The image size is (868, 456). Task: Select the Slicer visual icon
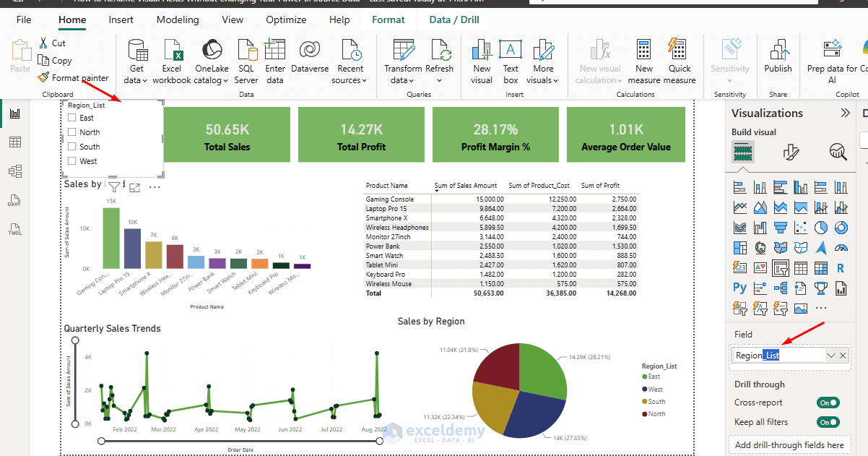click(x=781, y=268)
